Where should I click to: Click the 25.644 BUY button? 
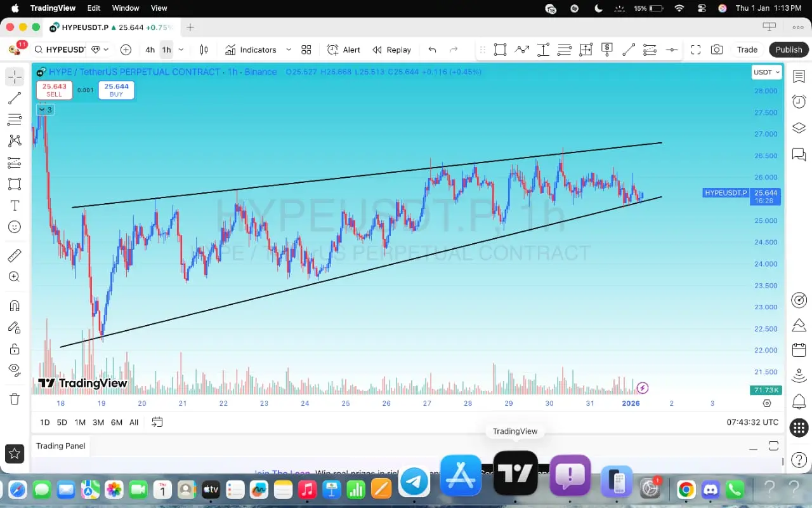point(116,90)
